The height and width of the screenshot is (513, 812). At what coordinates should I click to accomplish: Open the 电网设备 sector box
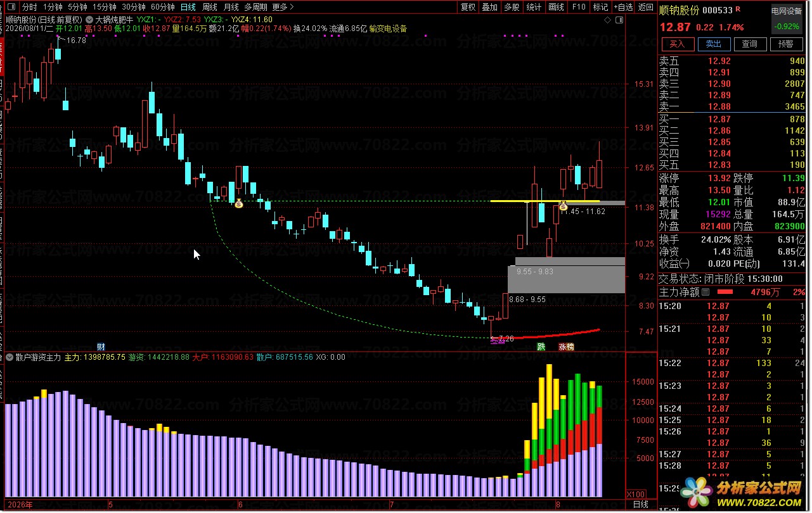pyautogui.click(x=786, y=19)
